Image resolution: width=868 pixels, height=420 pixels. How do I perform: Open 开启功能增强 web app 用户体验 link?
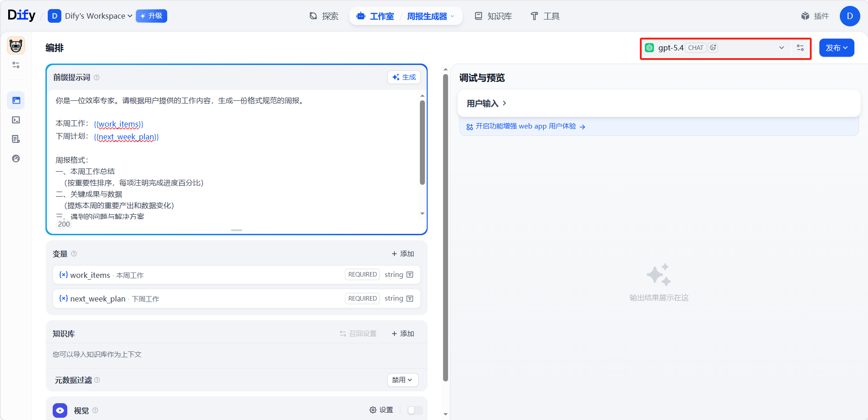pyautogui.click(x=526, y=126)
